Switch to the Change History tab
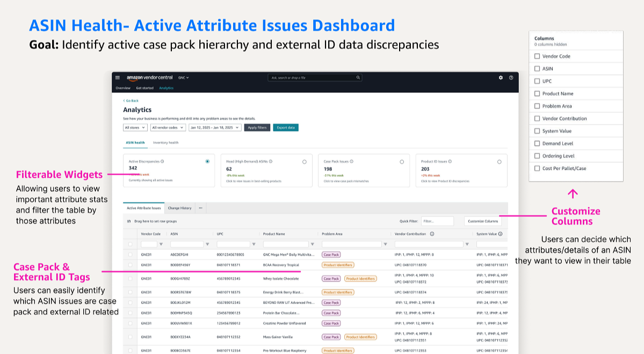The width and height of the screenshot is (644, 354). click(x=179, y=208)
